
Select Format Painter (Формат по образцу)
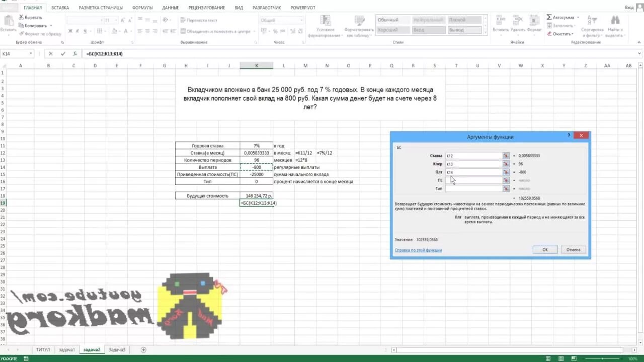pyautogui.click(x=40, y=34)
